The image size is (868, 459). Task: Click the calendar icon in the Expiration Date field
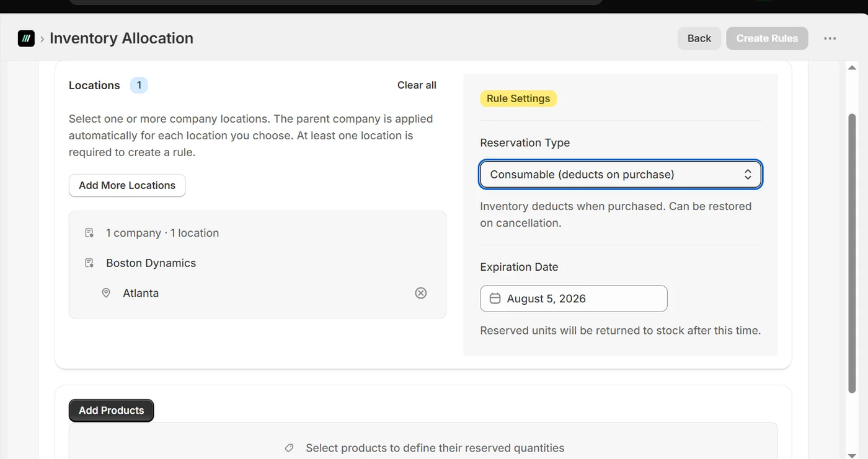(x=495, y=299)
